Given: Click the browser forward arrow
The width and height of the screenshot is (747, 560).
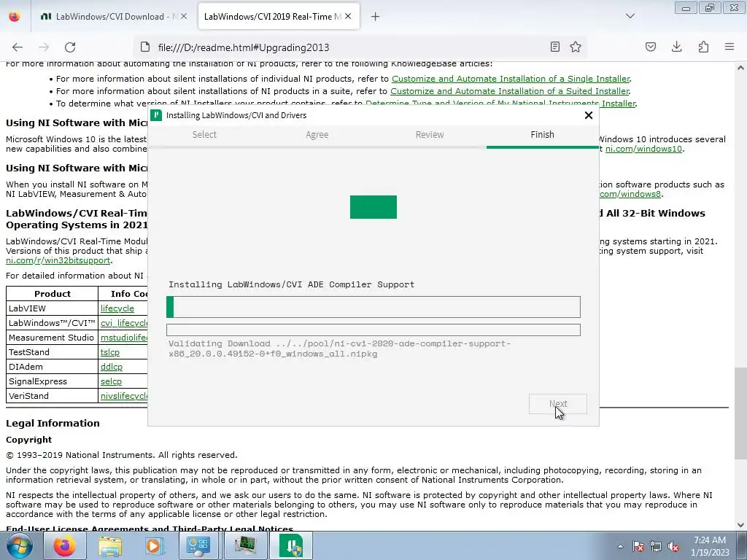Looking at the screenshot, I should [x=44, y=47].
